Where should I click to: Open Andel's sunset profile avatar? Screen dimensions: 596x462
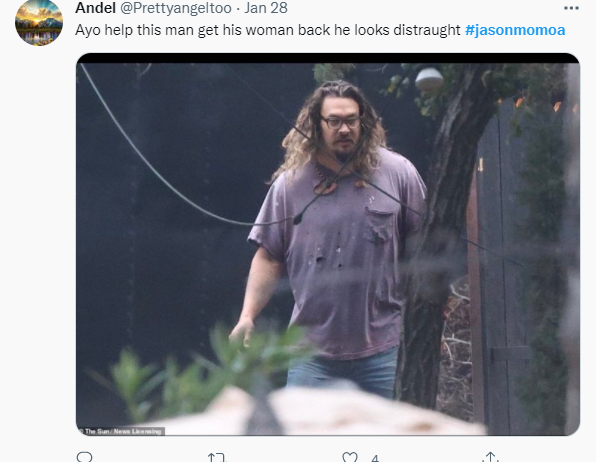click(x=39, y=22)
